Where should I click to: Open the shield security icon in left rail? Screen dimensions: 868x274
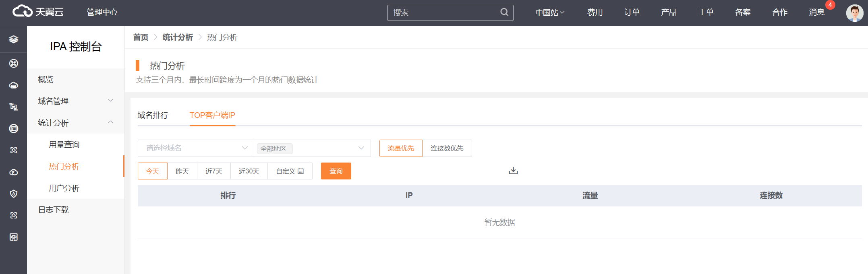point(13,194)
